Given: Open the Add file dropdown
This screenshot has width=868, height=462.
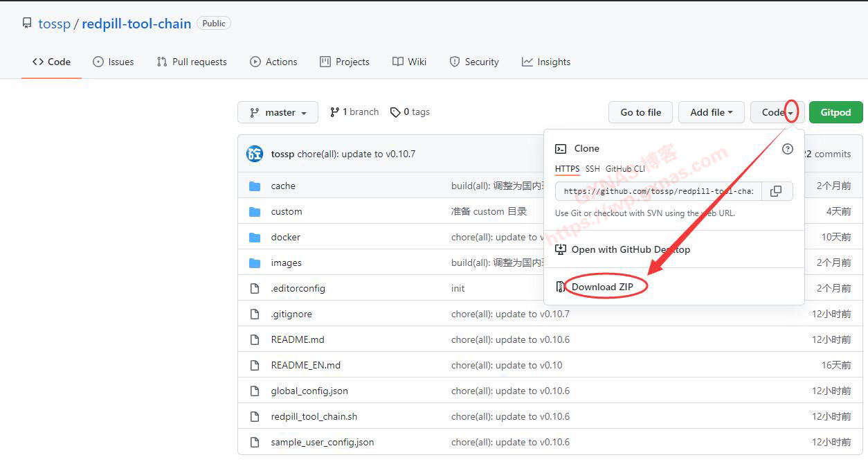Looking at the screenshot, I should pyautogui.click(x=711, y=112).
